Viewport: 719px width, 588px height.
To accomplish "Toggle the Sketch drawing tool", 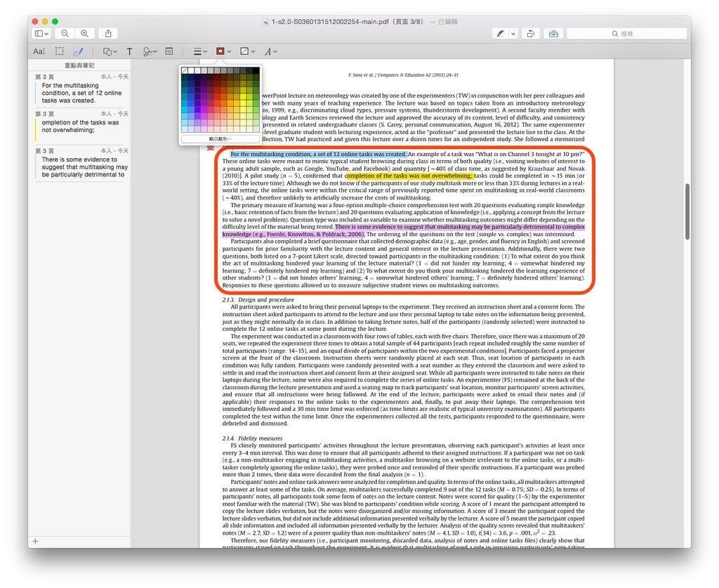I will point(78,51).
